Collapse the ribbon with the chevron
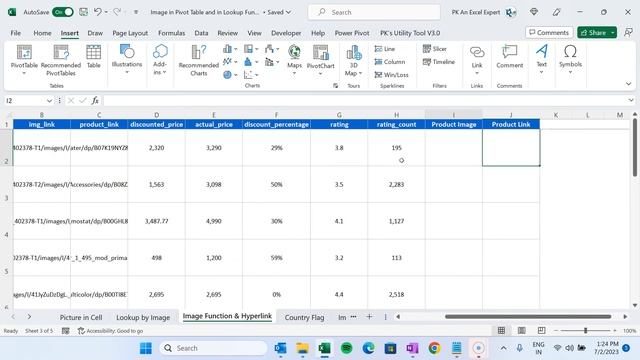640x360 pixels. pyautogui.click(x=629, y=84)
